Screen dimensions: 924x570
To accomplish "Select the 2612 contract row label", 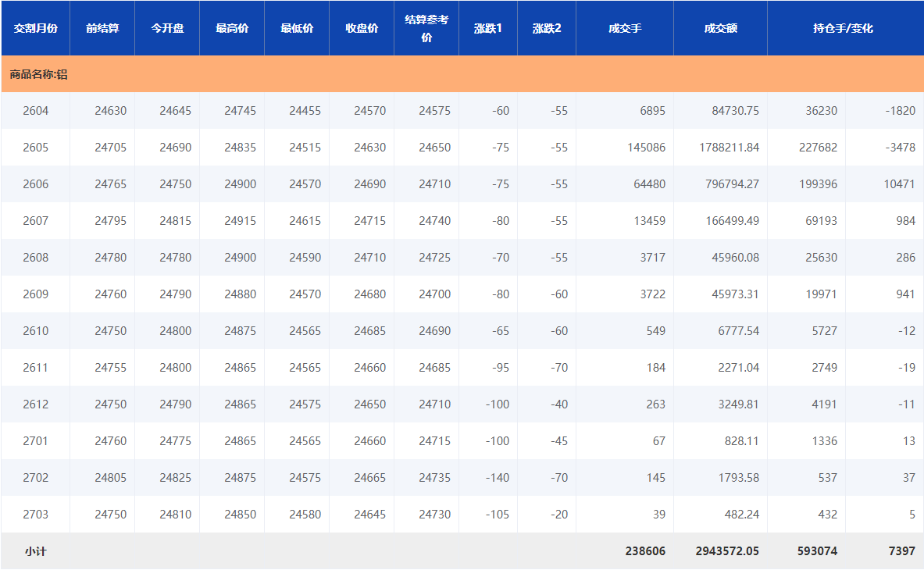I will click(x=35, y=404).
